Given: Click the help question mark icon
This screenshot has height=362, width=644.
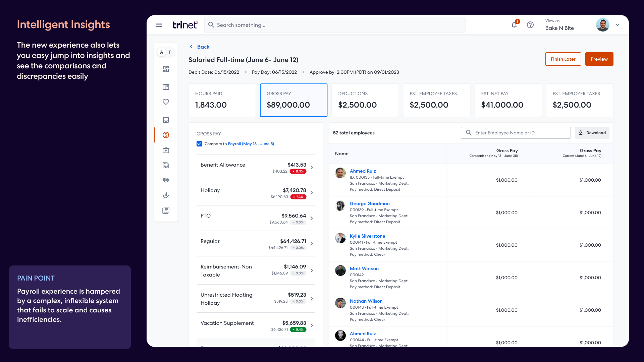Looking at the screenshot, I should (x=530, y=25).
